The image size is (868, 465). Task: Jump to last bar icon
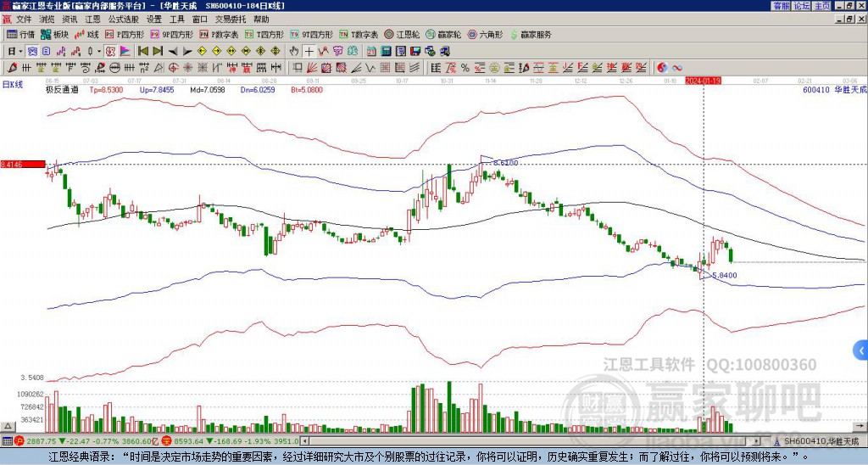click(x=158, y=52)
